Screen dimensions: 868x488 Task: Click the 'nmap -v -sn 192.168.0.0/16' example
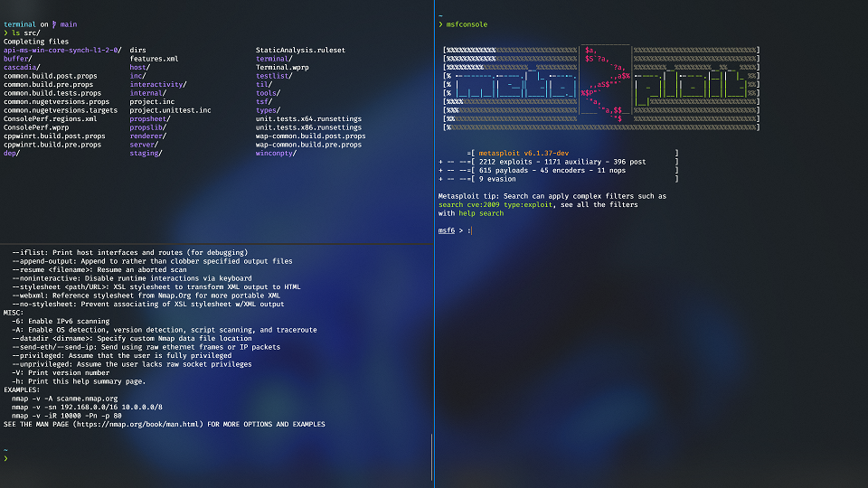click(x=87, y=408)
